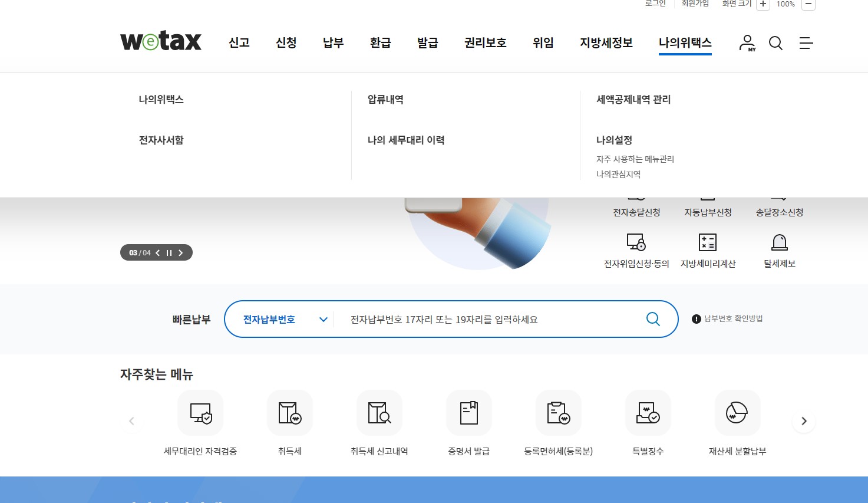Open 자동납부신청 via its icon
The height and width of the screenshot is (503, 868).
[x=708, y=195]
